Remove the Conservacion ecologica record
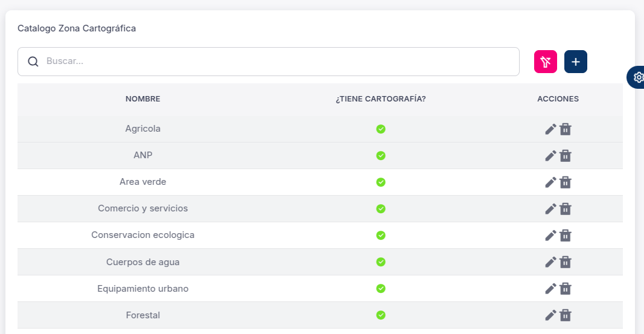644x334 pixels. pyautogui.click(x=566, y=236)
